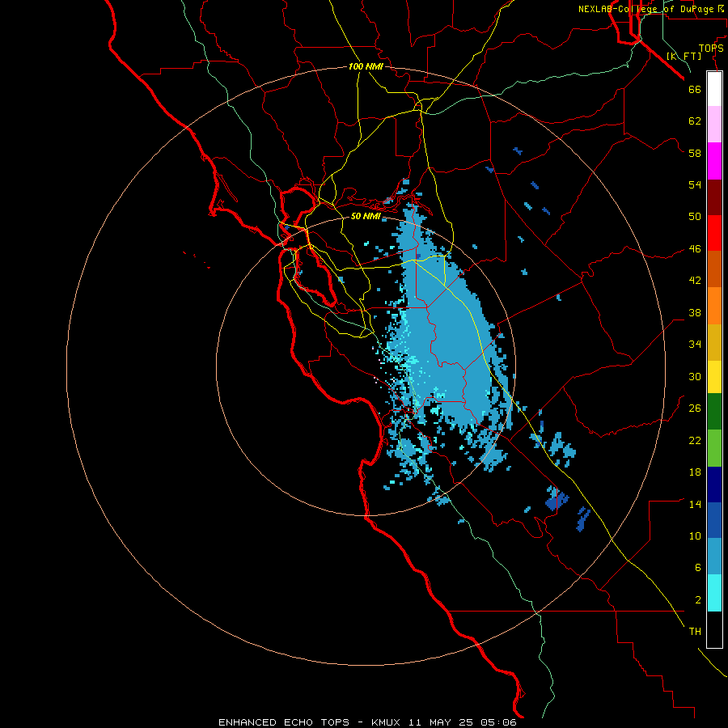Click the dark red 54 kft legend swatch
The image size is (728, 728).
[714, 197]
